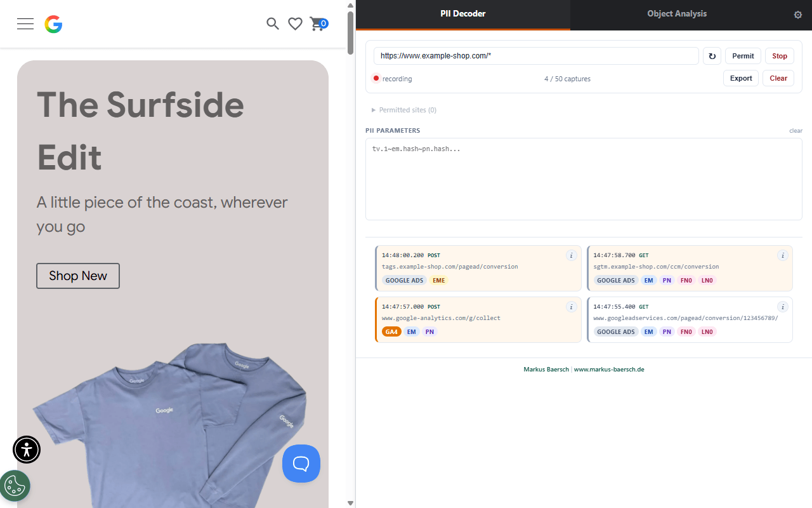Show info for the tags.example-shop.com capture
812x508 pixels.
[x=571, y=255]
